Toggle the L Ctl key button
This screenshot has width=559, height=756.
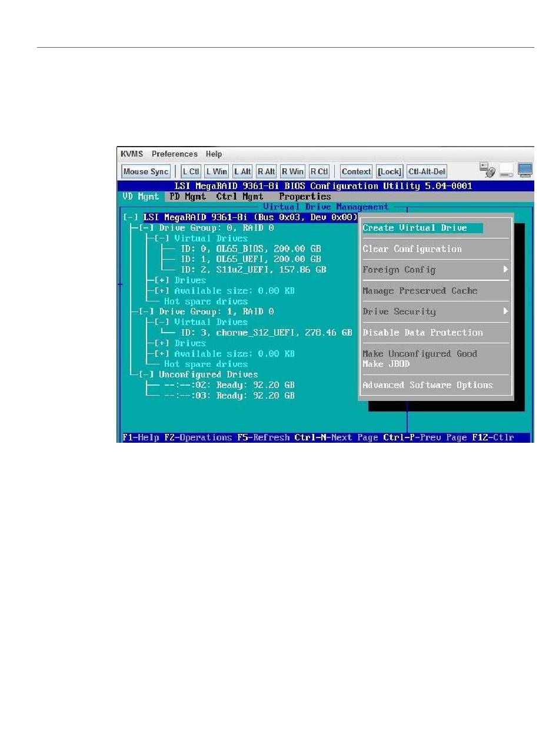coord(191,171)
